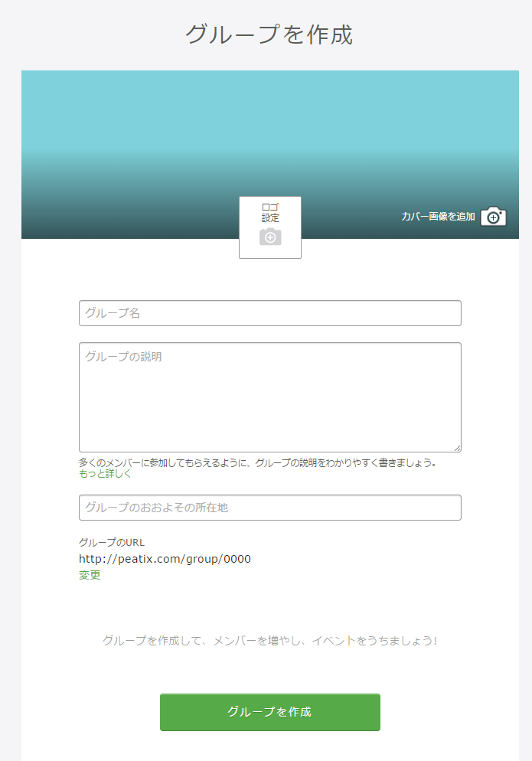This screenshot has width=532, height=761.
Task: Click the camera icon in logo box
Action: [270, 237]
